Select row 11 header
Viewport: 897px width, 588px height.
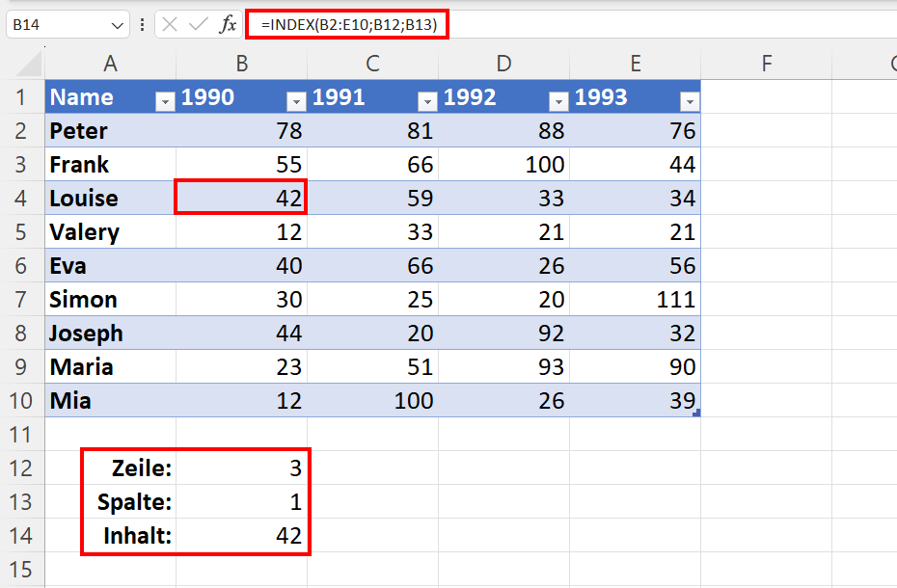coord(21,434)
